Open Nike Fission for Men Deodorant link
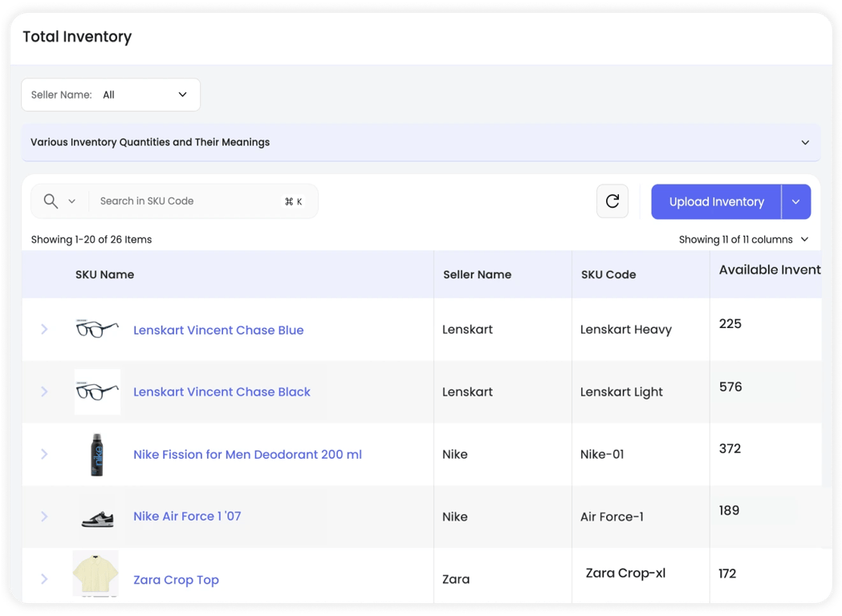842x616 pixels. (x=247, y=455)
